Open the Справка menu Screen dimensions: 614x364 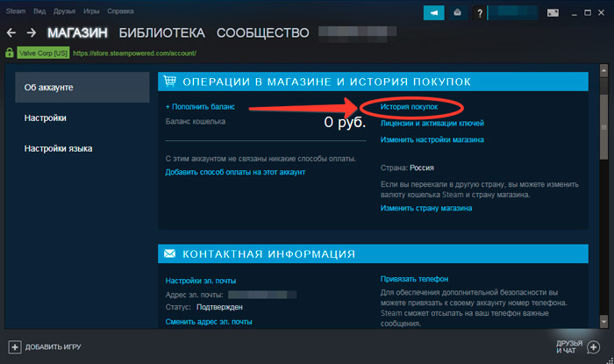pyautogui.click(x=121, y=11)
